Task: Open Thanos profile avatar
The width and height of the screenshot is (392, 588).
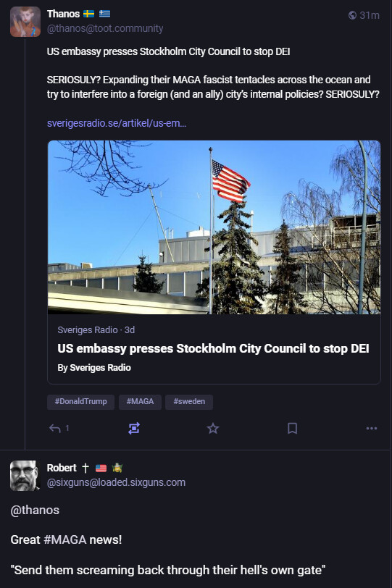Action: pyautogui.click(x=25, y=22)
